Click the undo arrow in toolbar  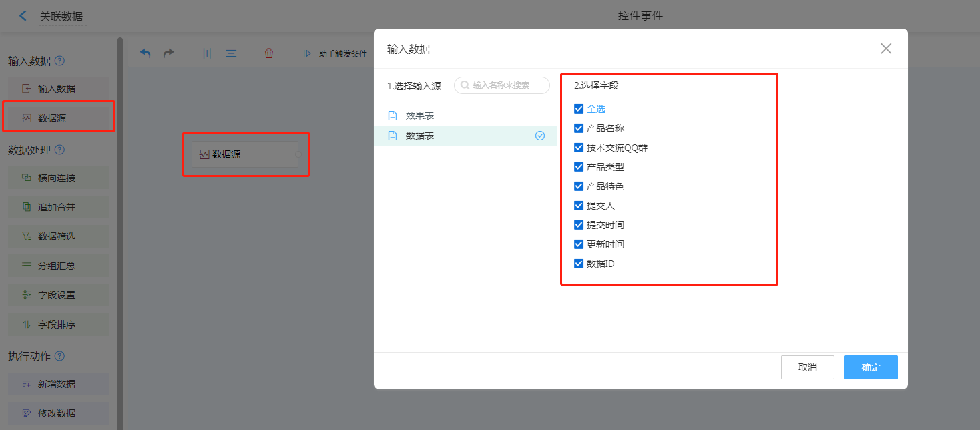(x=145, y=53)
